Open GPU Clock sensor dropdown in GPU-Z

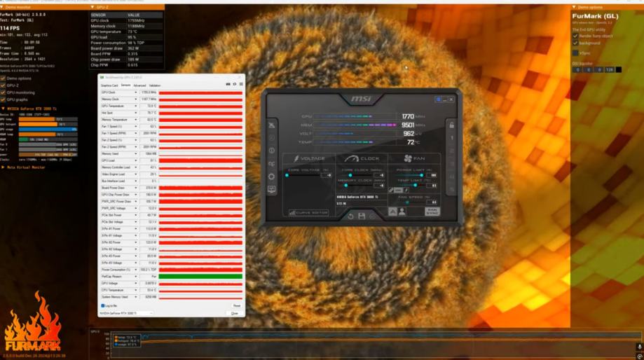click(135, 92)
